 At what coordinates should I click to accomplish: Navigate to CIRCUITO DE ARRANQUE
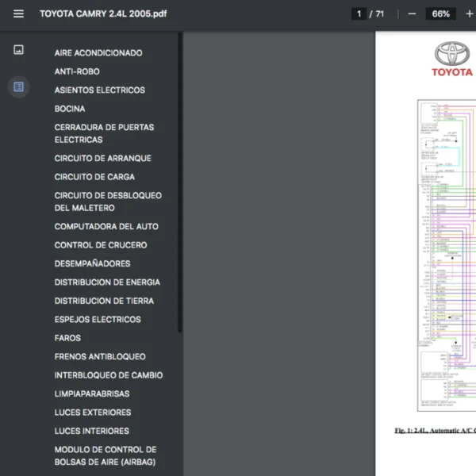coord(102,159)
